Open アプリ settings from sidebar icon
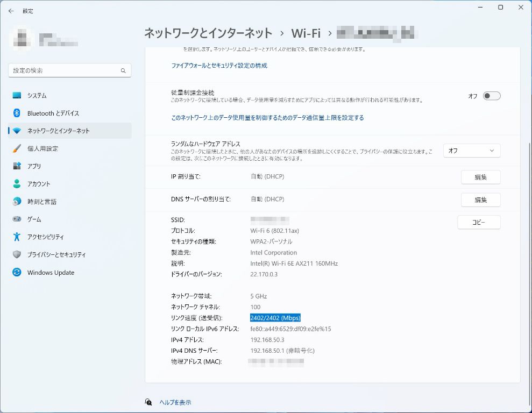Image resolution: width=532 pixels, height=413 pixels. pyautogui.click(x=17, y=166)
